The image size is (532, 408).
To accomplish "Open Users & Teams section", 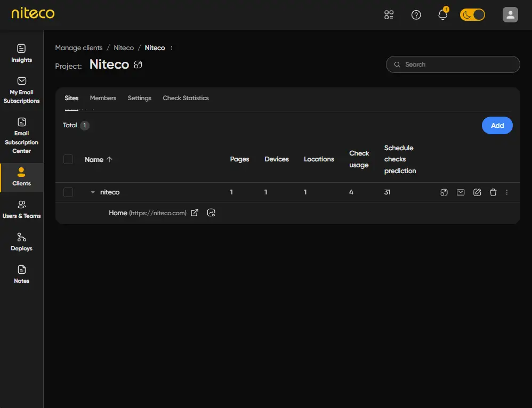I will tap(21, 210).
